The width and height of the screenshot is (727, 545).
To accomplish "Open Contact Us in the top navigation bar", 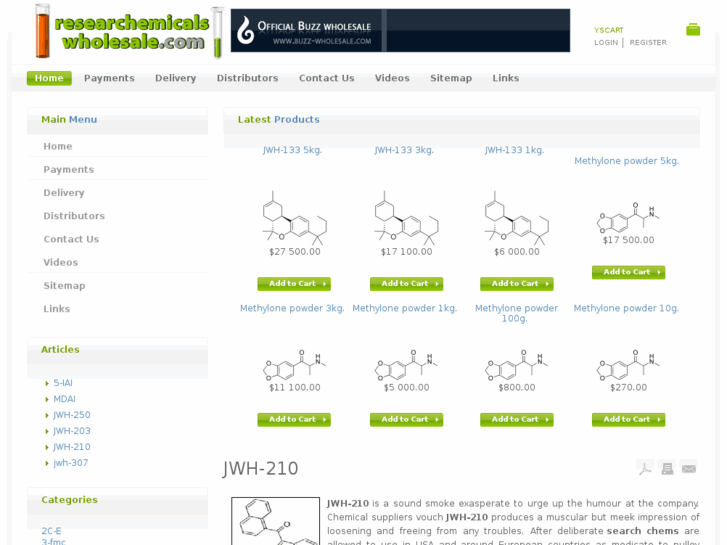I will [x=326, y=78].
